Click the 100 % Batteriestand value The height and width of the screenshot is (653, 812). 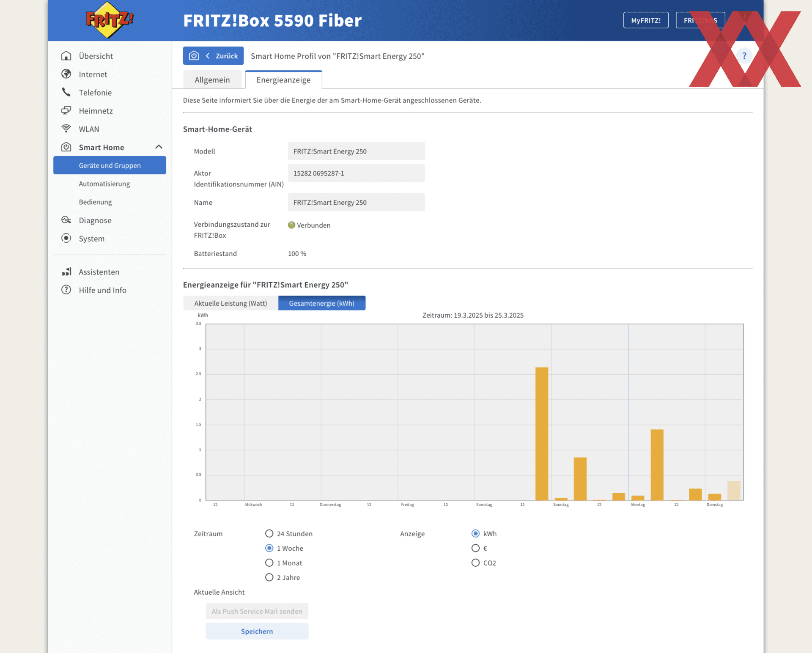297,253
